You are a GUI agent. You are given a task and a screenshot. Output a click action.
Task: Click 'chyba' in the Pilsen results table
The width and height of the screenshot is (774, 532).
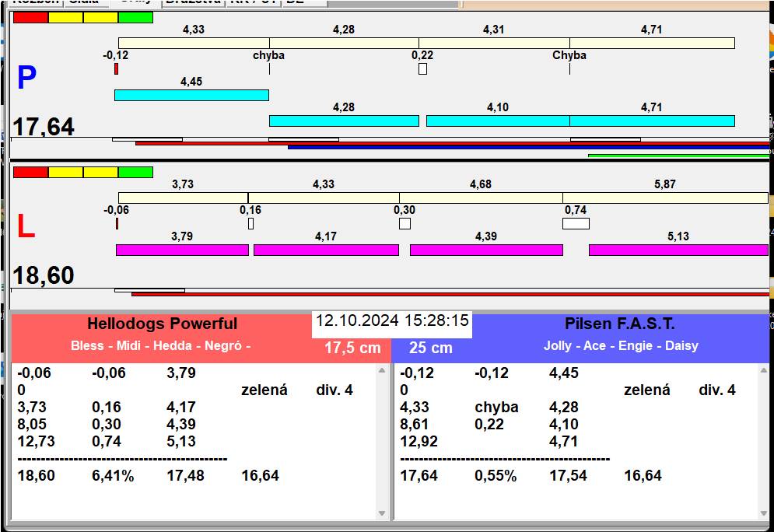496,407
